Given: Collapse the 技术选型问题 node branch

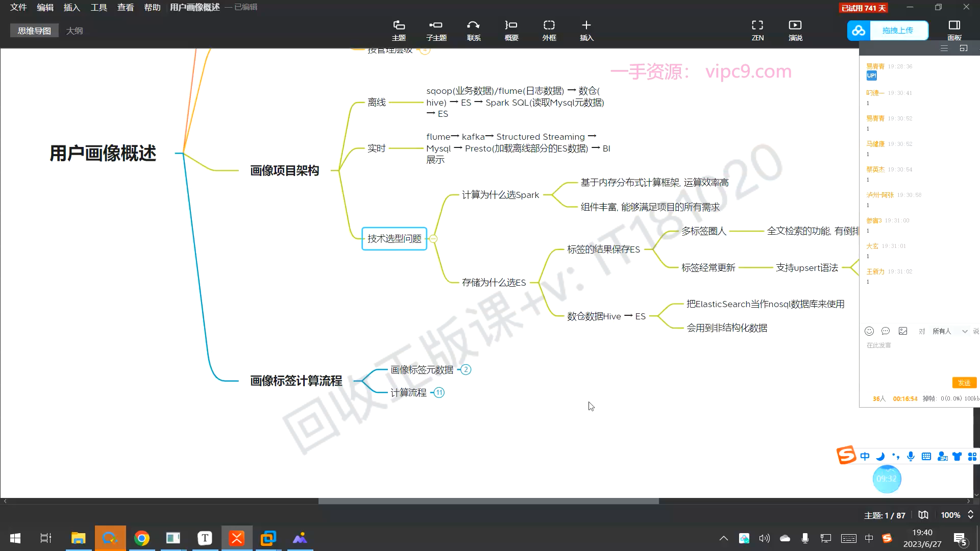Looking at the screenshot, I should [433, 239].
